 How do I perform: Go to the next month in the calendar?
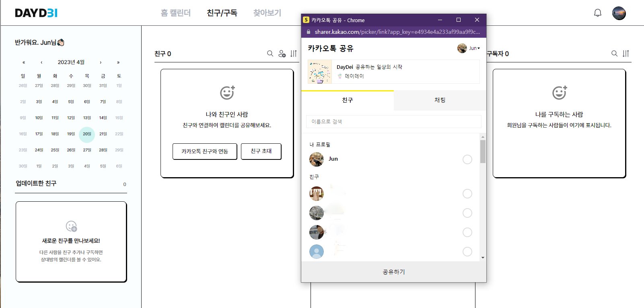(101, 62)
